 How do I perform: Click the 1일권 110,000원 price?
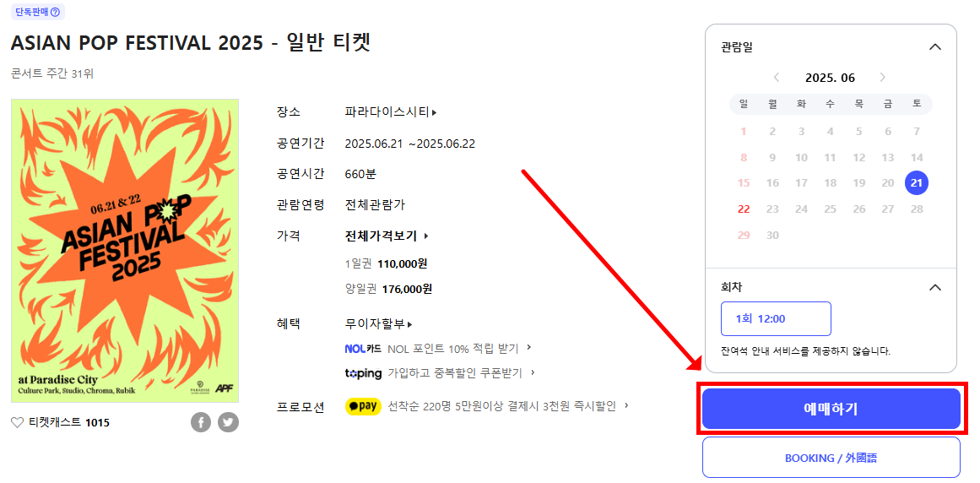[387, 263]
